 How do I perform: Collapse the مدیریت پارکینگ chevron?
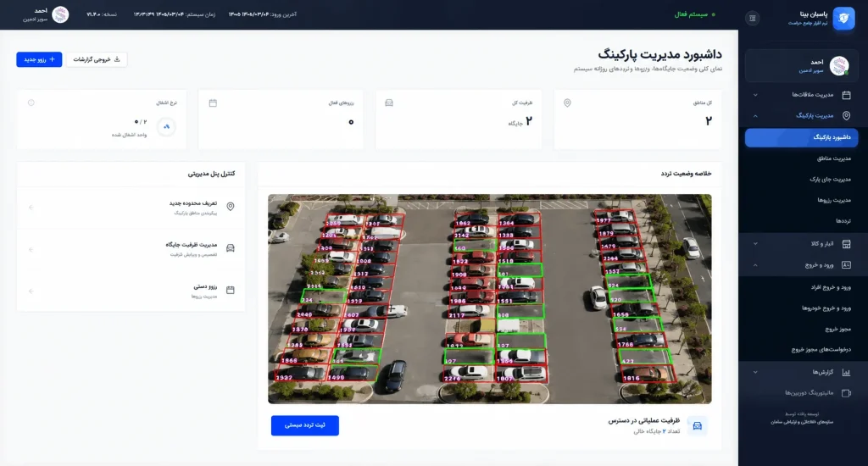[755, 116]
